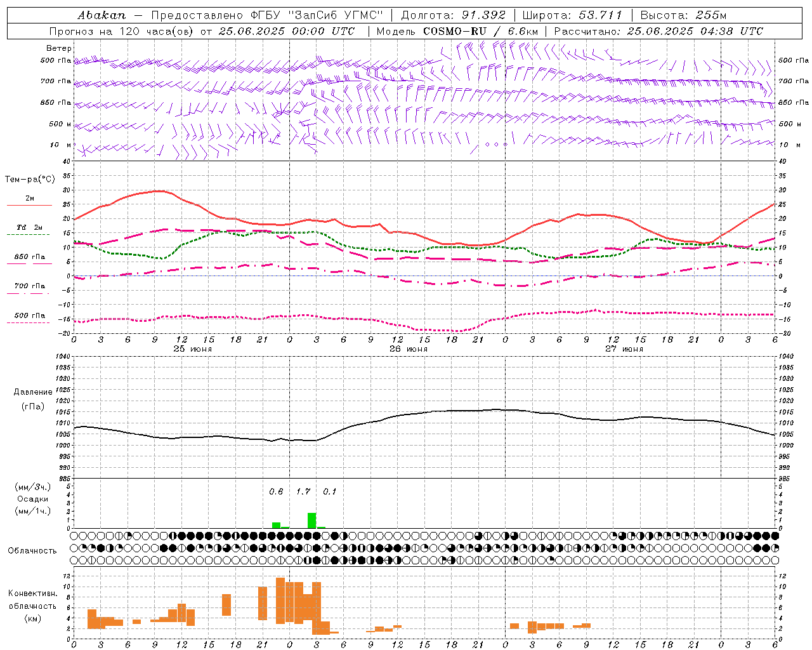812x650 pixels.
Task: Click the precipitation amount 0.6
Action: click(276, 491)
